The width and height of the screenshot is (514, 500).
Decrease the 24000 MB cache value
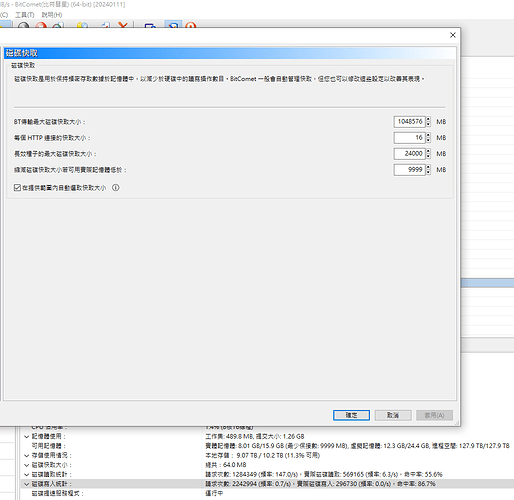(428, 156)
